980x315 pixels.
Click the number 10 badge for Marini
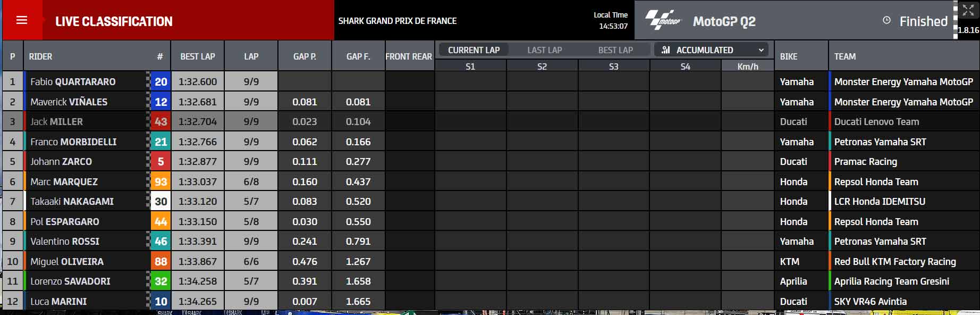[160, 301]
